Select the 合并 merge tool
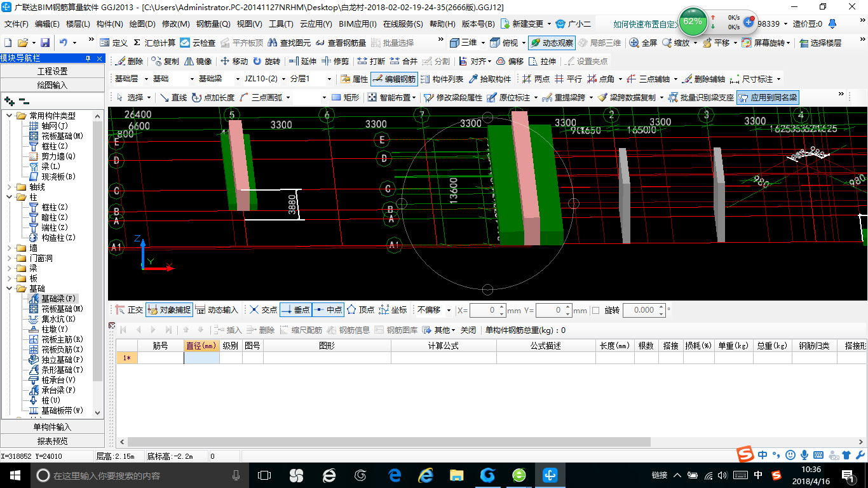The image size is (868, 488). 403,62
